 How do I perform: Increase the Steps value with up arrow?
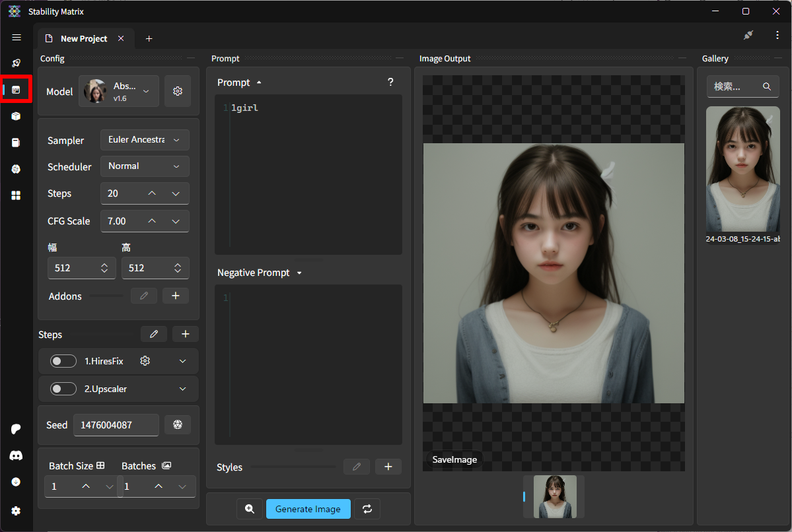(152, 193)
